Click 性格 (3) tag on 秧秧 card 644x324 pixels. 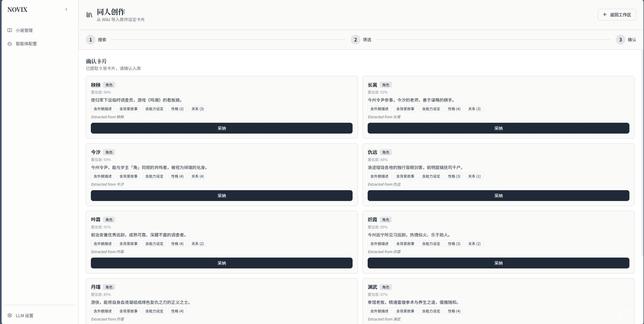177,109
